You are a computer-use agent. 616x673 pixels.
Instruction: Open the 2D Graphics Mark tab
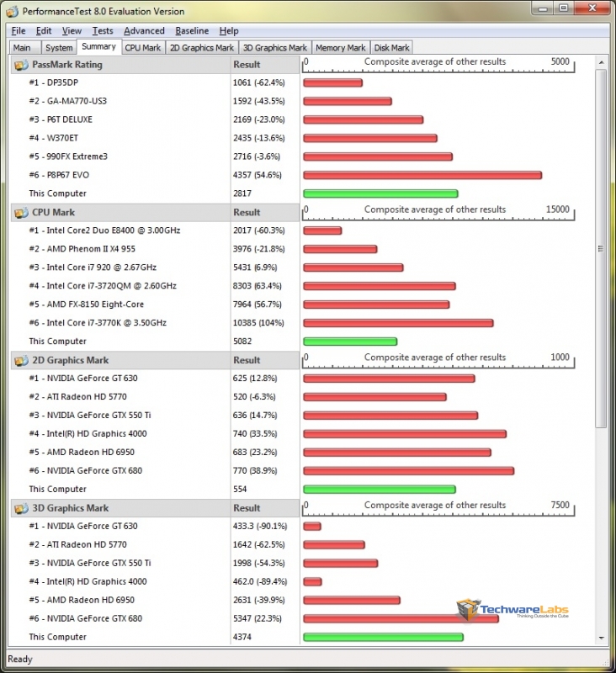pyautogui.click(x=202, y=48)
